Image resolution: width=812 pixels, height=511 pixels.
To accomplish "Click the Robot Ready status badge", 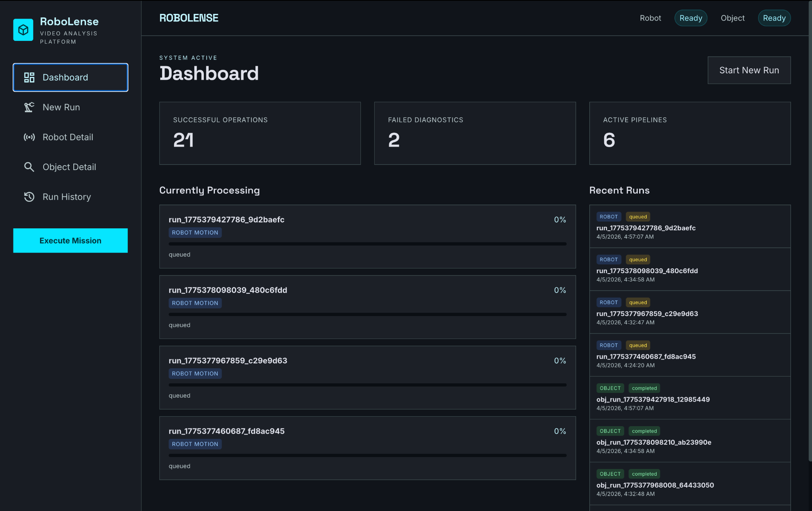I will coord(691,18).
